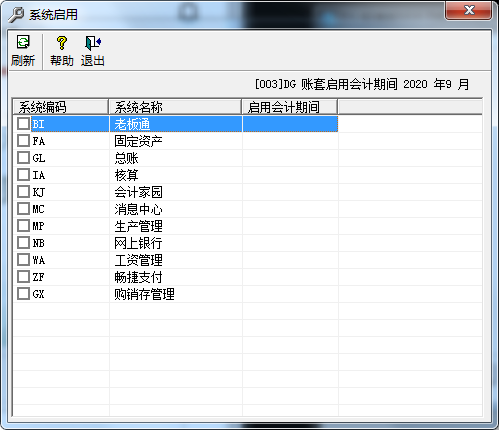Tick the GL 总账 checkbox
499x430 pixels.
[23, 158]
